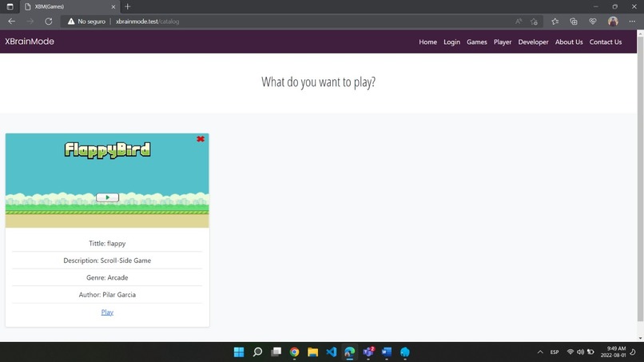Open the volume speaker tray icon

click(x=580, y=352)
